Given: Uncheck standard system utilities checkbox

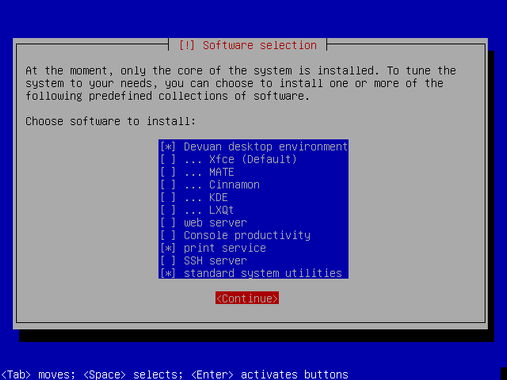Looking at the screenshot, I should [168, 273].
